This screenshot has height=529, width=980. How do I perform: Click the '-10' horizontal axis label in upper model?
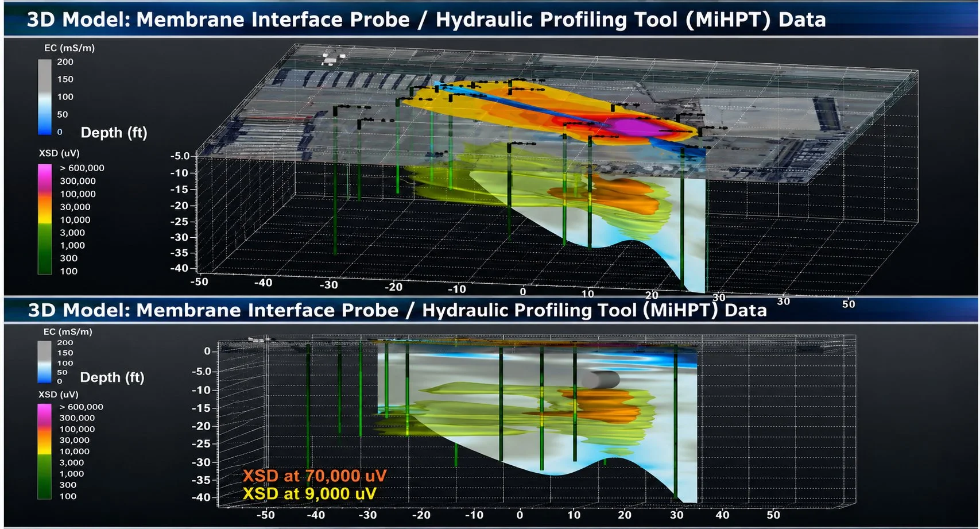pos(456,289)
